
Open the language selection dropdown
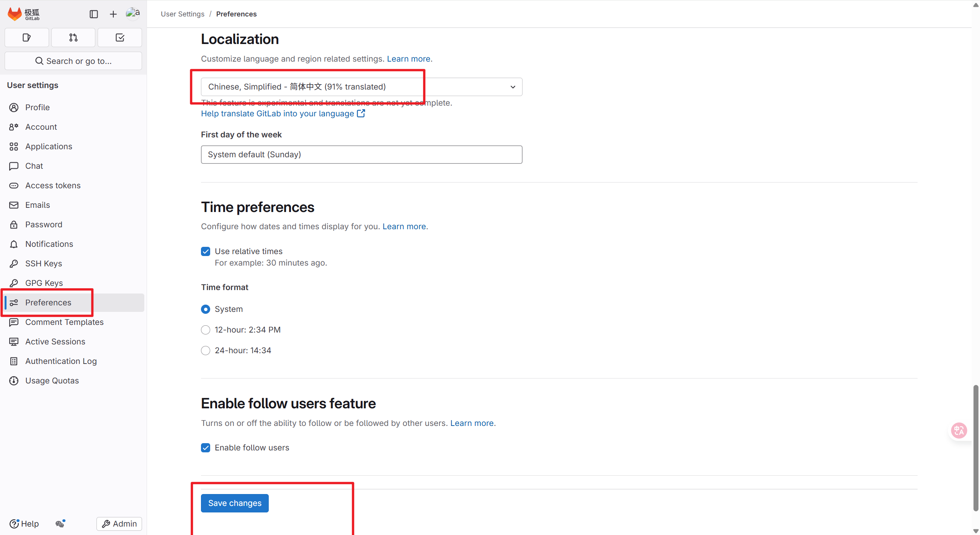(x=361, y=87)
